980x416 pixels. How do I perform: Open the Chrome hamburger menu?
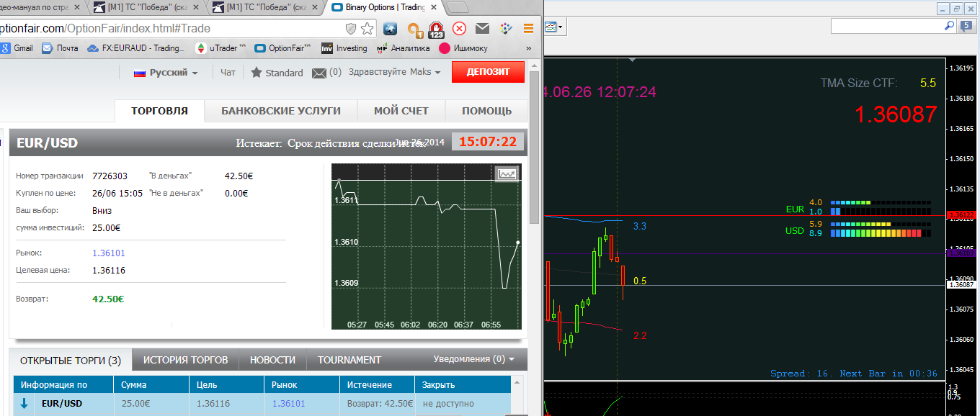528,29
